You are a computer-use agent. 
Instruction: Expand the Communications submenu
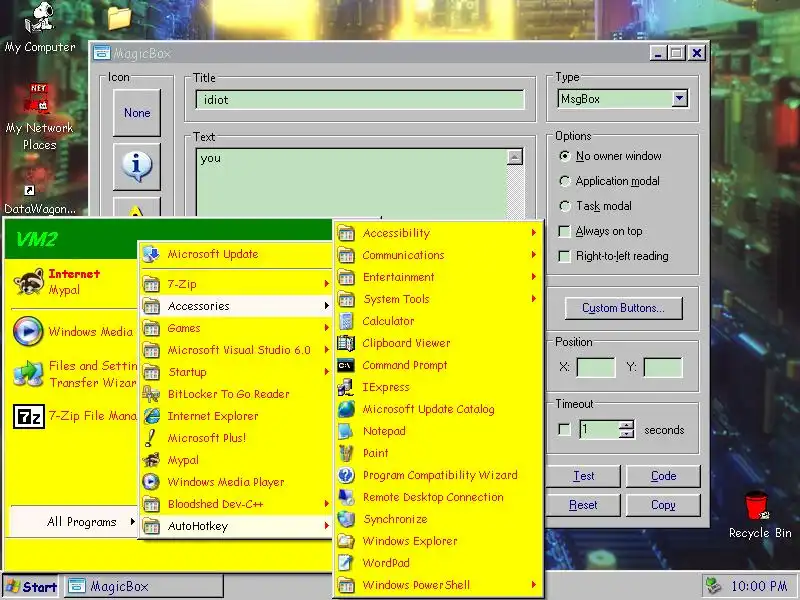pyautogui.click(x=439, y=255)
